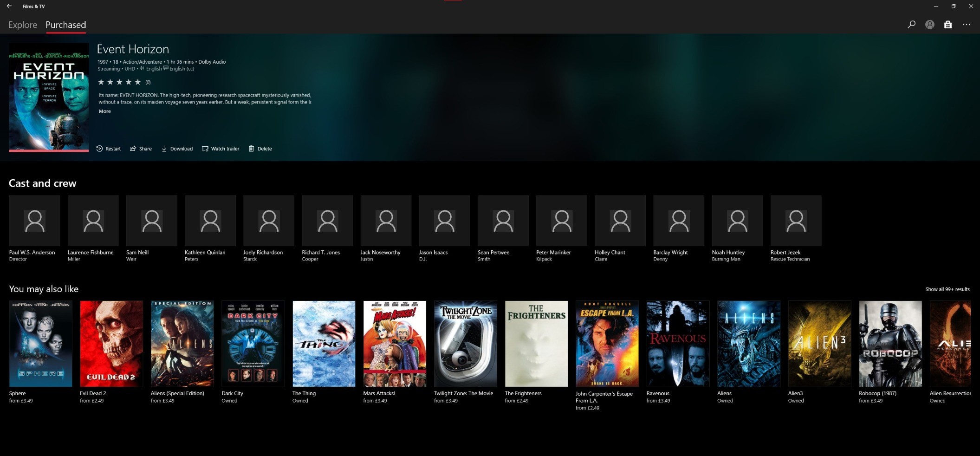Share the Event Horizon film
Image resolution: width=980 pixels, height=456 pixels.
(141, 149)
